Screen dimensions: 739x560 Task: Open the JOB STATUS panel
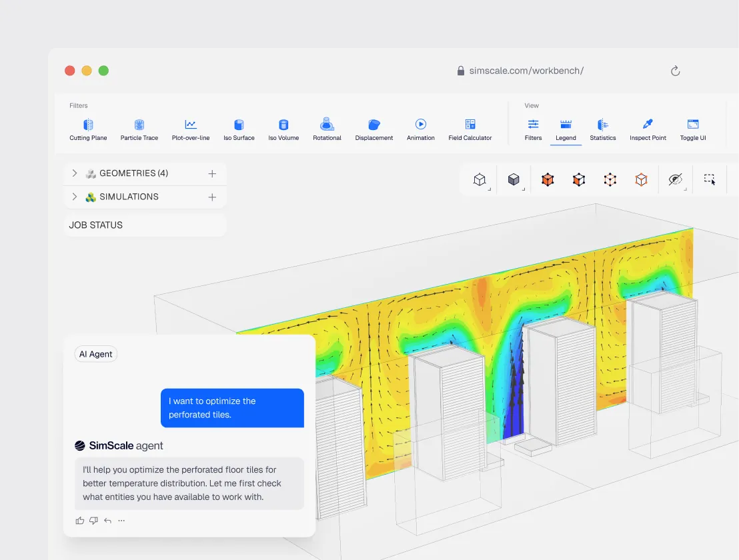(x=145, y=225)
